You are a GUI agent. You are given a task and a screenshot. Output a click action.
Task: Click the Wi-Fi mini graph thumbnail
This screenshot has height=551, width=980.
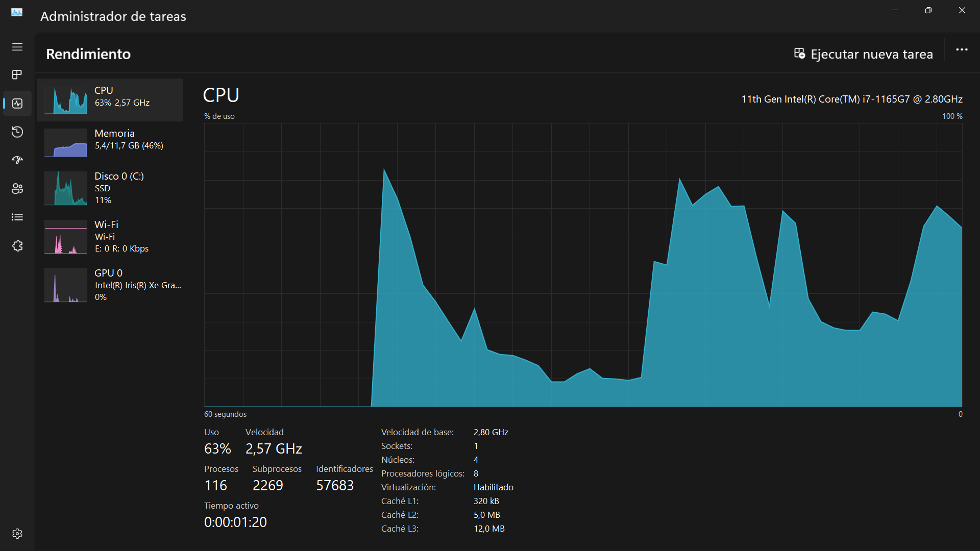pos(66,237)
